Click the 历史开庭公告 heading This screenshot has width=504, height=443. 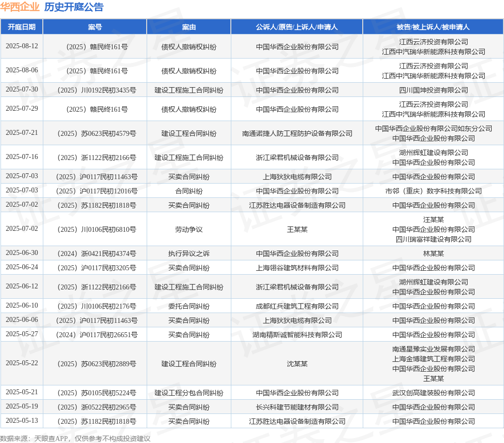74,7
